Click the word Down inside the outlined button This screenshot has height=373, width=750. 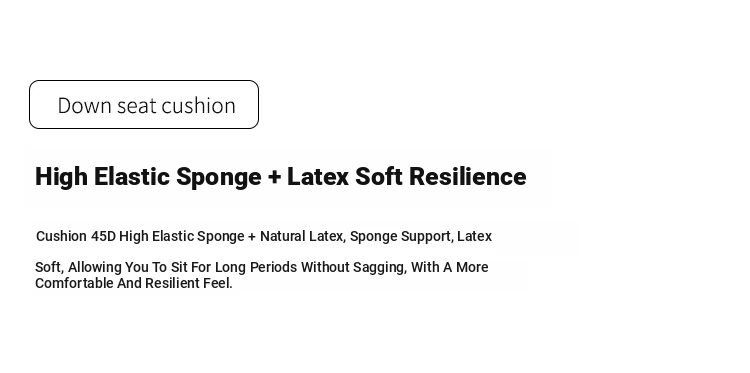tap(85, 105)
